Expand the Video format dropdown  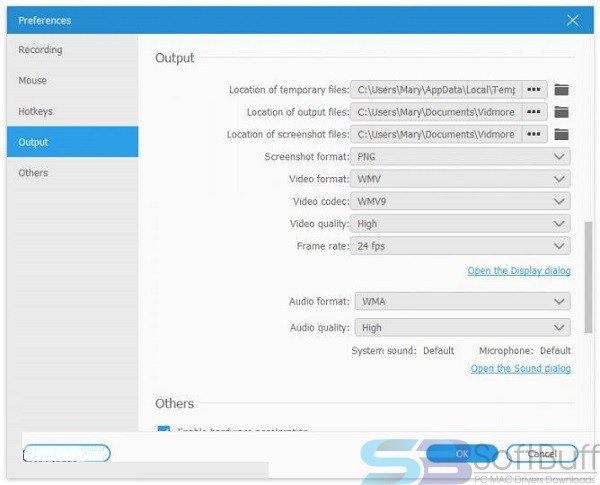460,179
